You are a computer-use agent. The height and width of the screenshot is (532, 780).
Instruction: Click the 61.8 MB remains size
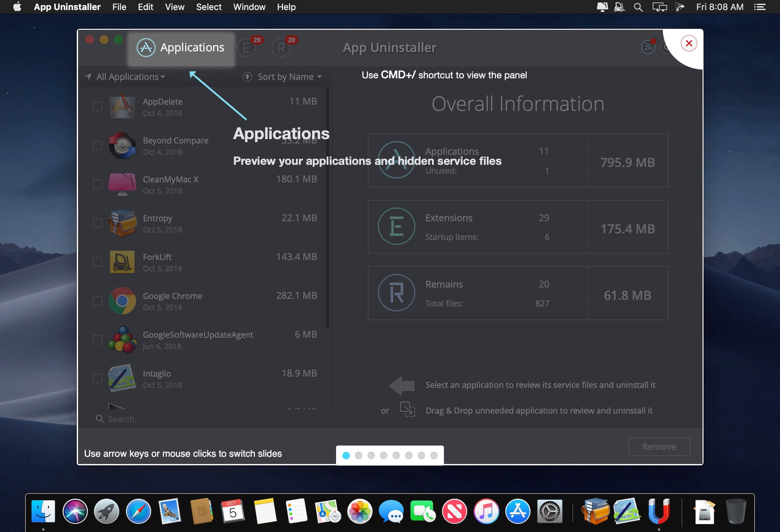point(628,295)
